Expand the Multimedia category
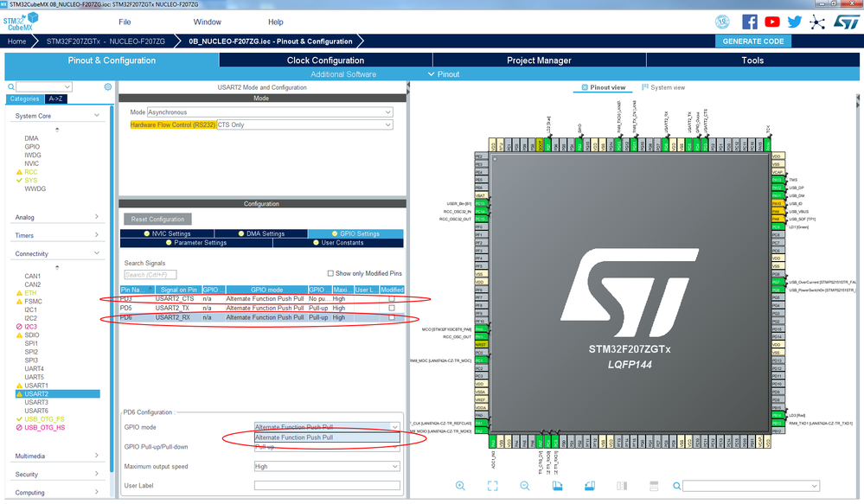 [97, 455]
